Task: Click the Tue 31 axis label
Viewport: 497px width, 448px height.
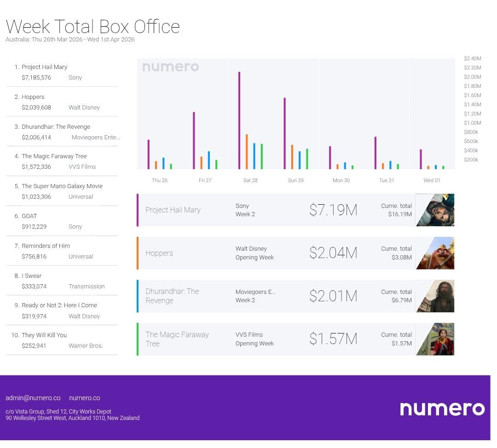Action: 386,180
